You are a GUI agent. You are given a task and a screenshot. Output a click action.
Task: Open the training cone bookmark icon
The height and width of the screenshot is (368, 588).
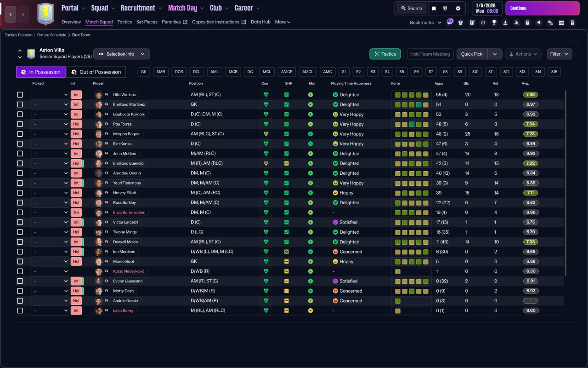(x=505, y=23)
